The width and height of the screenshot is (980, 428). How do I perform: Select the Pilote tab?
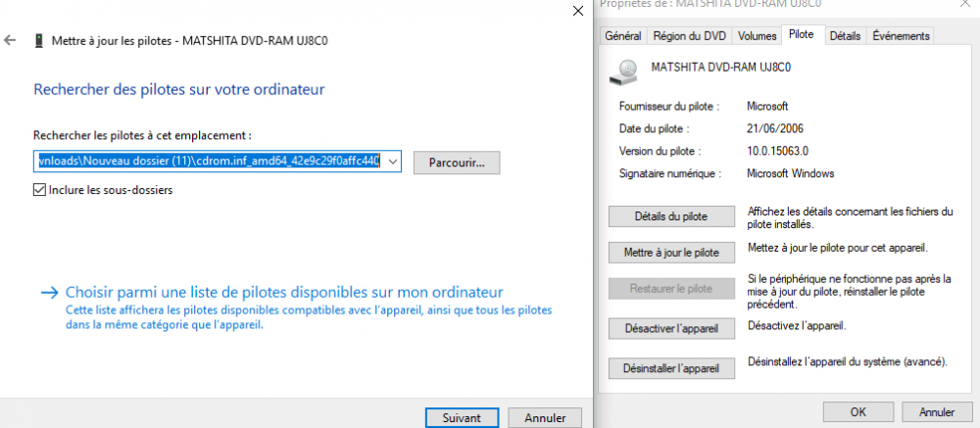pos(802,34)
